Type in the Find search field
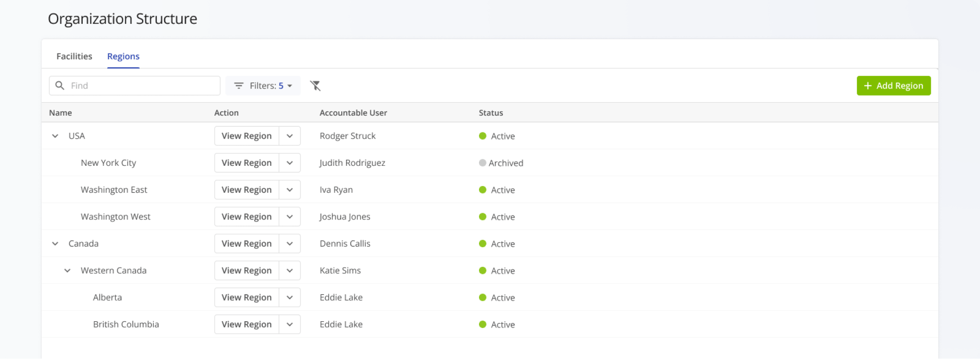The width and height of the screenshot is (980, 359). (144, 86)
